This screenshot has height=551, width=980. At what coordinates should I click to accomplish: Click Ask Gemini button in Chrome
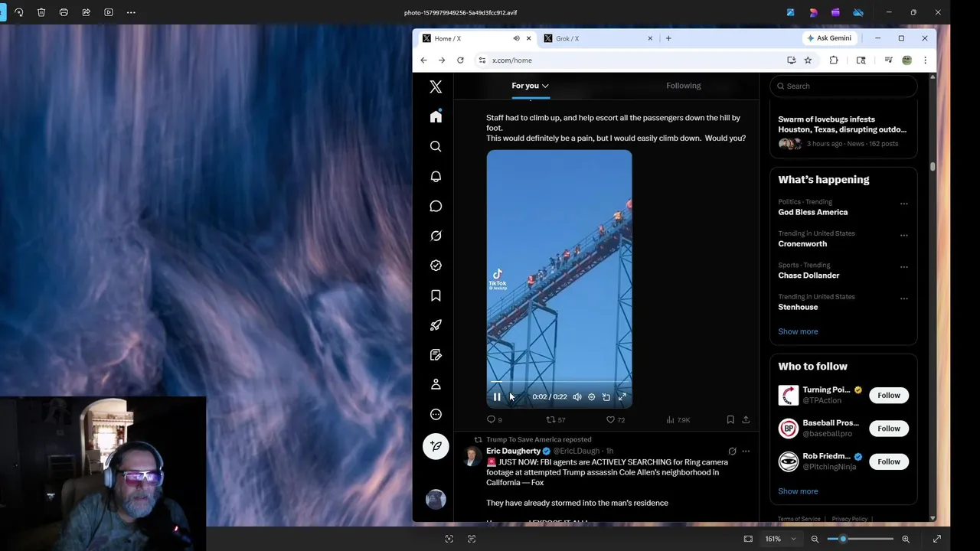[829, 38]
